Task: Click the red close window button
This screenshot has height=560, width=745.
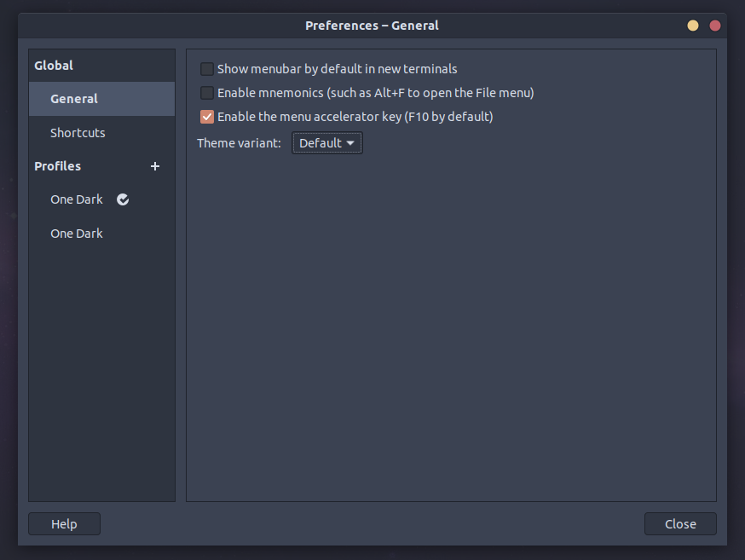Action: point(715,26)
